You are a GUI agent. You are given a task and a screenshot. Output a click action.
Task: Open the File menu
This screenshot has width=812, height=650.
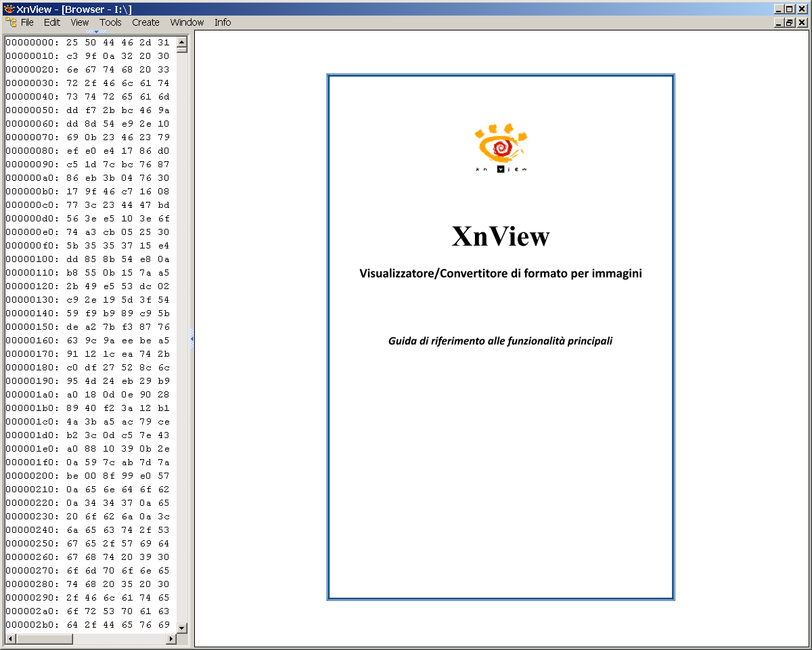[27, 22]
